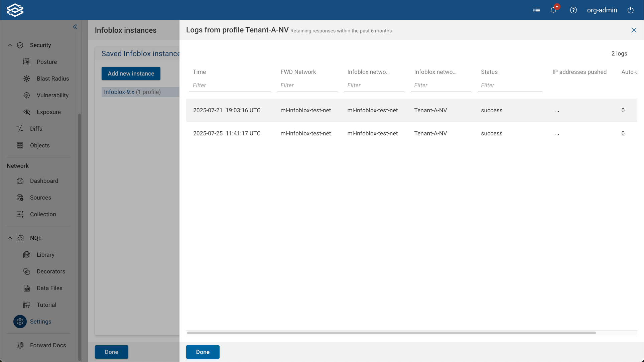
Task: Open Objects grid icon in sidebar
Action: (x=20, y=145)
